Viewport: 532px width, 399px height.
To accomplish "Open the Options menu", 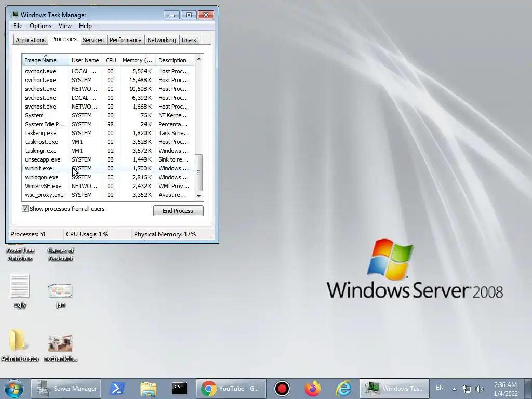I will [41, 26].
